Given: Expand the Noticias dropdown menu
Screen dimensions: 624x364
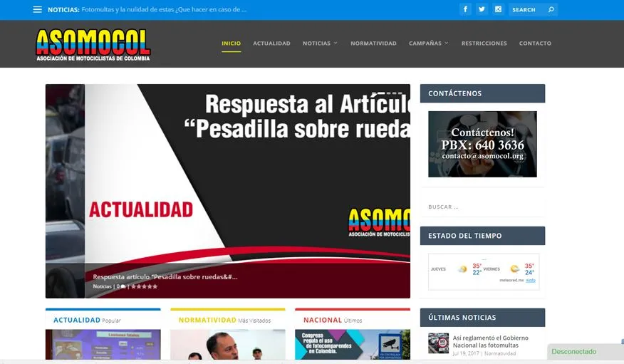Looking at the screenshot, I should tap(320, 43).
